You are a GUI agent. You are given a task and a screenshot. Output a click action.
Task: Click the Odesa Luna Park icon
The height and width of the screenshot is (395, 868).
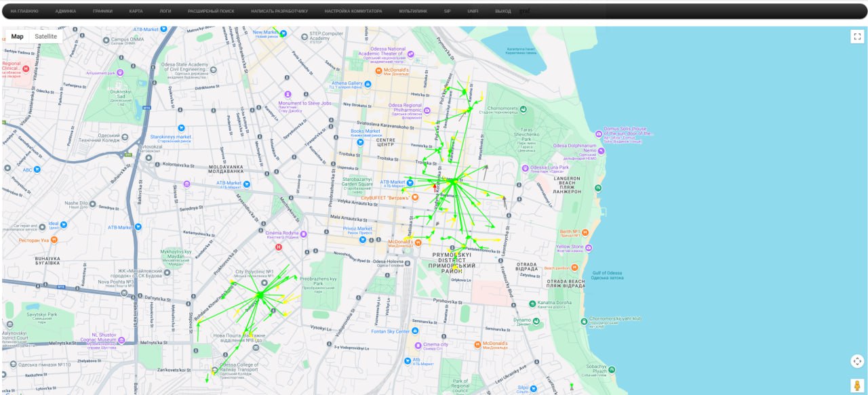[x=525, y=167]
